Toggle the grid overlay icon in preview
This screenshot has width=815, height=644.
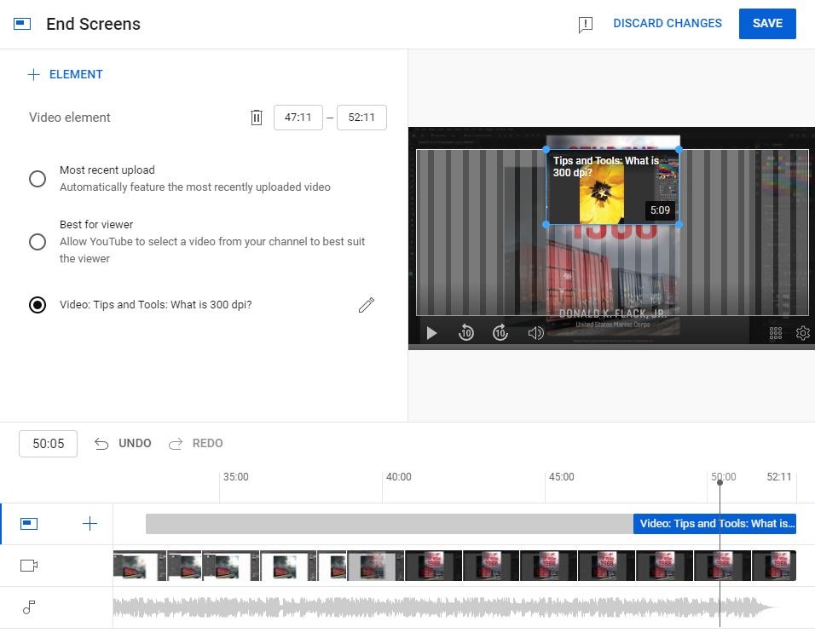click(776, 333)
